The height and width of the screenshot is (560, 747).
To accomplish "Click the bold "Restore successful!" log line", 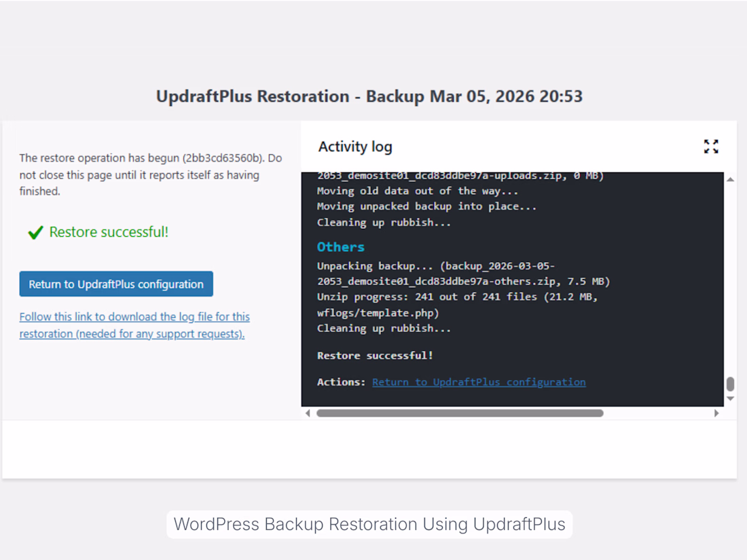I will pyautogui.click(x=375, y=355).
